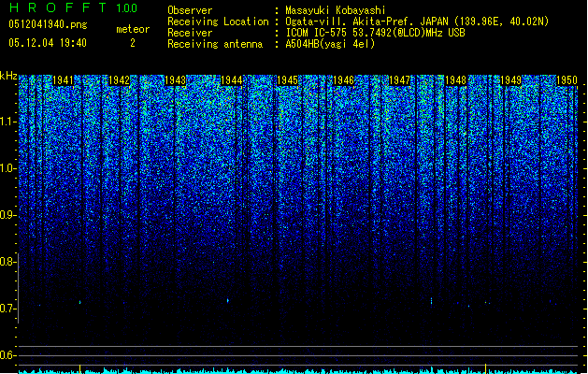Click the meteor label
Viewport: 588px width, 374px height.
[133, 29]
